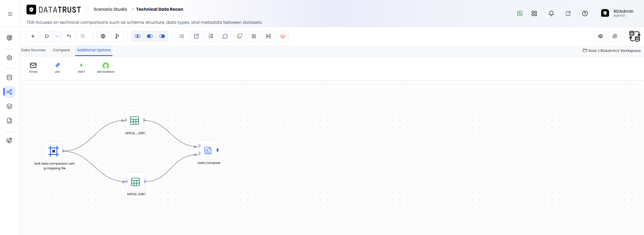Select the Bulk data comparison node

pos(54,151)
